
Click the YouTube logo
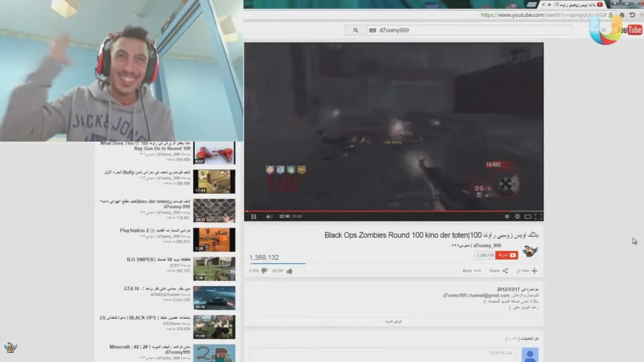(x=629, y=31)
